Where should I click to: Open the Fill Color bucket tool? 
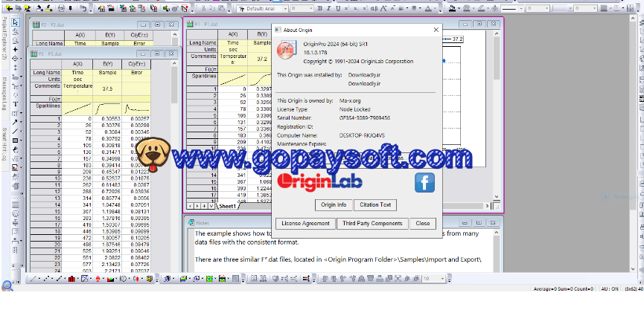[x=452, y=8]
